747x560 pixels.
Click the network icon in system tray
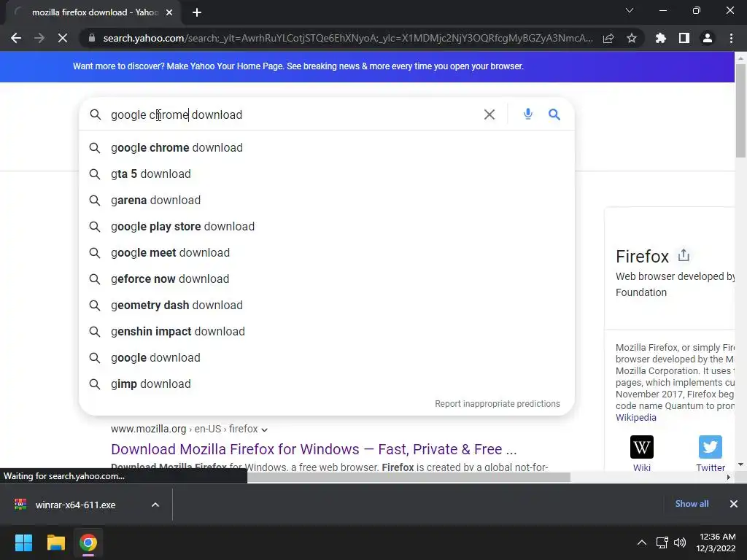tap(662, 542)
